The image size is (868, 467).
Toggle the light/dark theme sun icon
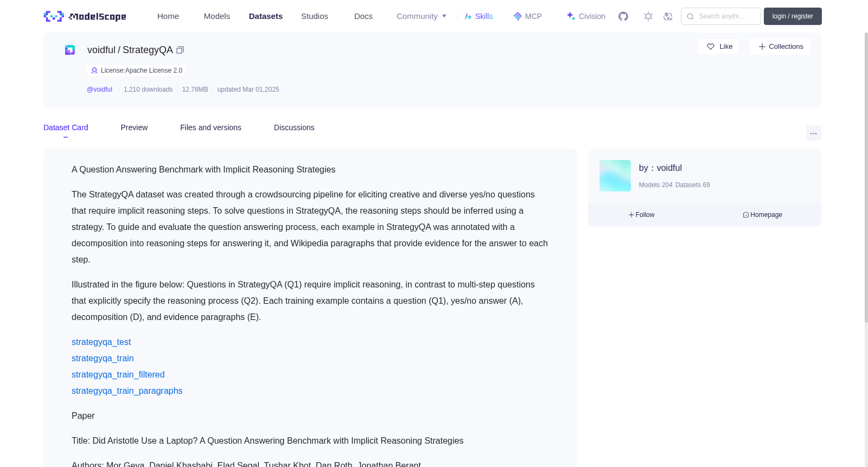tap(648, 16)
